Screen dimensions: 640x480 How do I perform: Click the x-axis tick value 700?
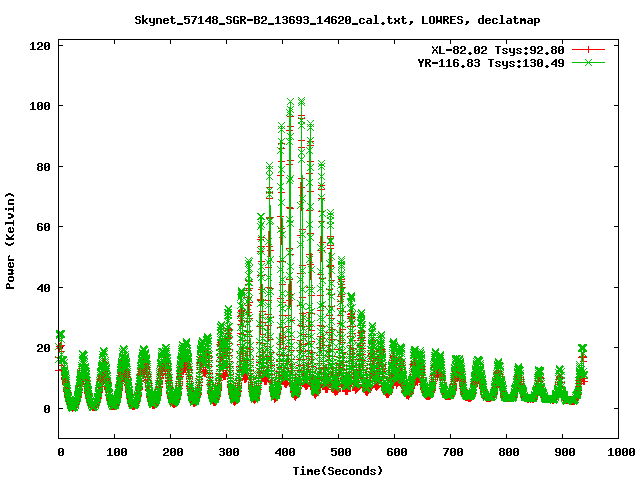point(452,452)
